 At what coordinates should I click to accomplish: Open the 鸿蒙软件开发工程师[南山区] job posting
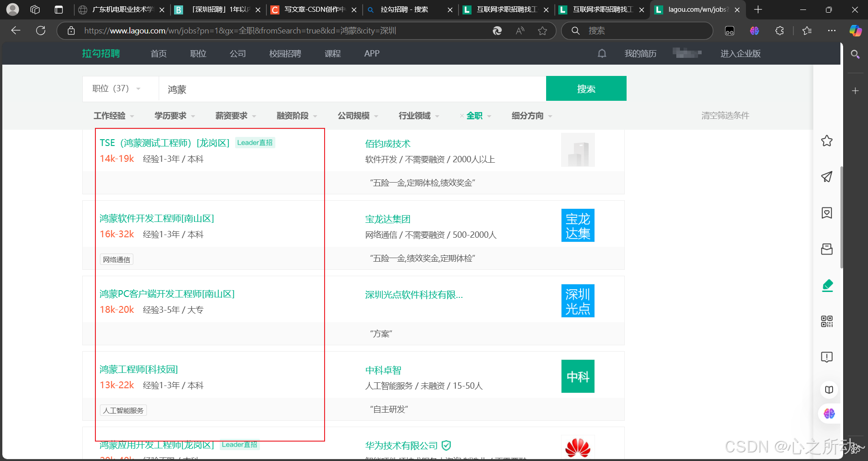pos(157,219)
